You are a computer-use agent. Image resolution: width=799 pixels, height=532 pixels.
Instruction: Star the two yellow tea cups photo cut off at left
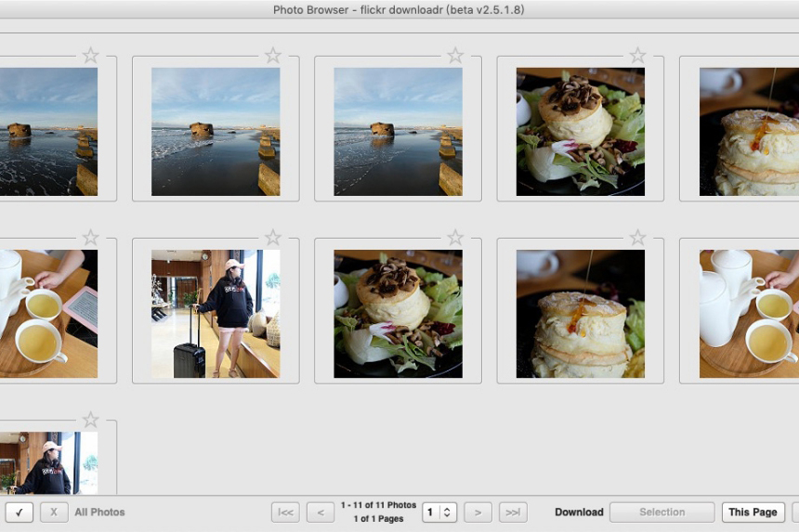click(x=91, y=238)
